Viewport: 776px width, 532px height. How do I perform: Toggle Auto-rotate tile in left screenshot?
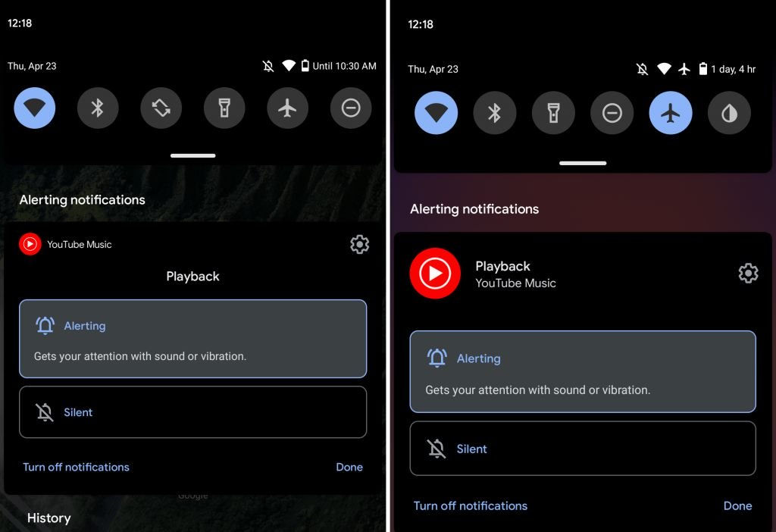pyautogui.click(x=161, y=108)
